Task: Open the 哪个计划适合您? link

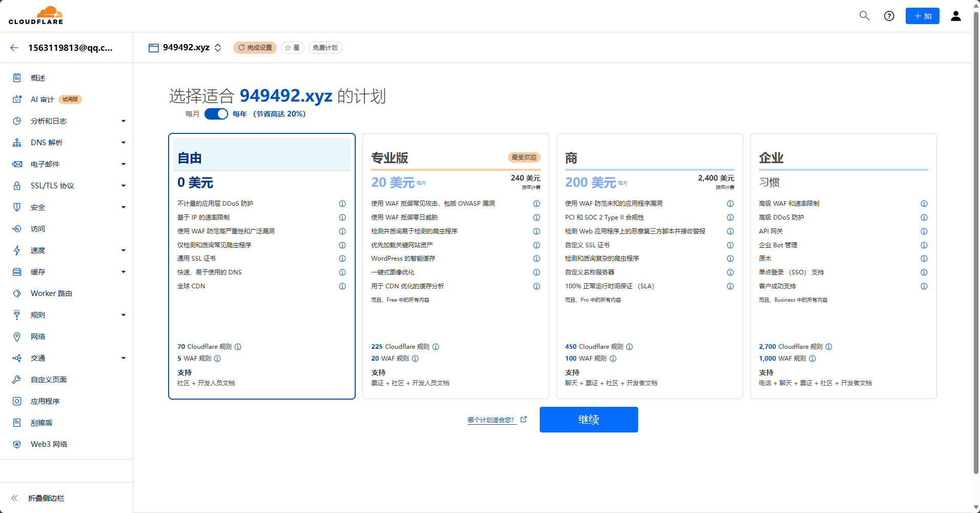Action: 497,420
